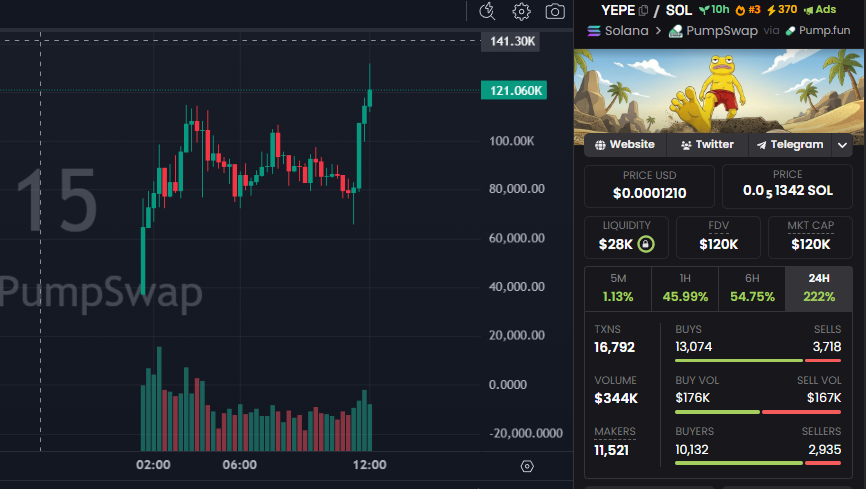
Task: Click the TXNS value 16,792
Action: (x=614, y=348)
